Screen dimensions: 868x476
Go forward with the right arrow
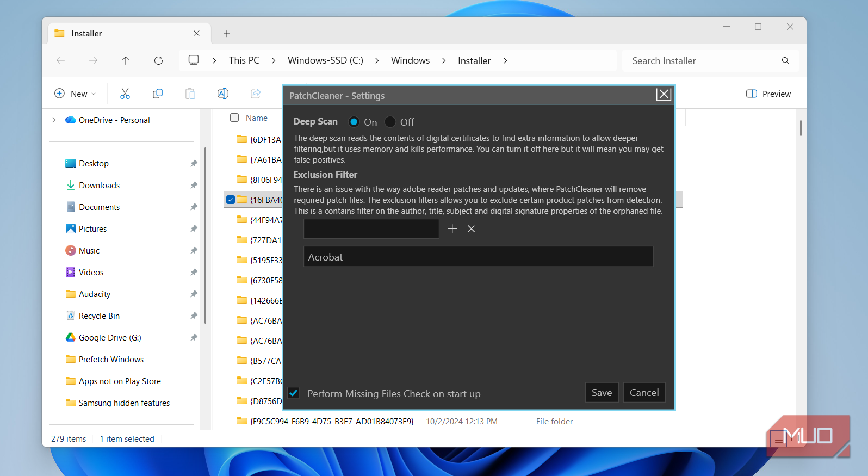click(93, 60)
